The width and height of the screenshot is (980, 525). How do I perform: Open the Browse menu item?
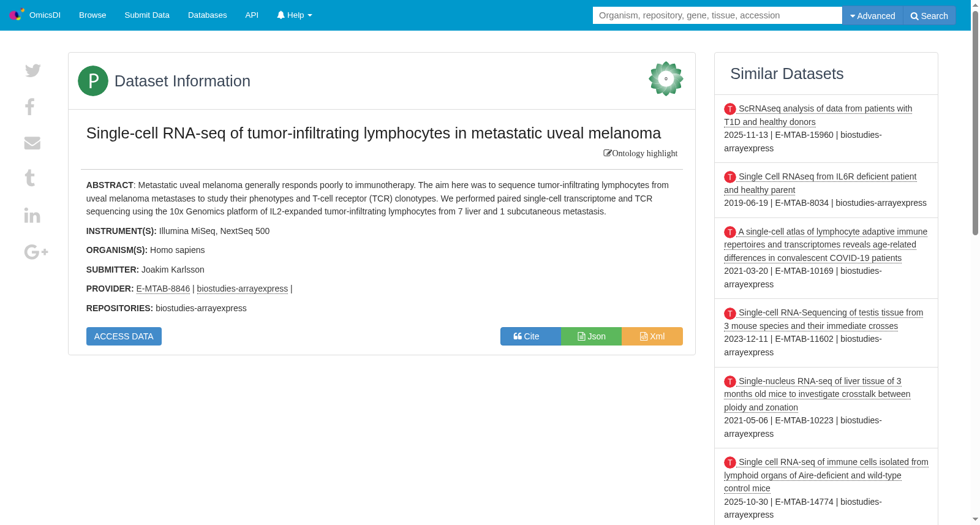92,15
